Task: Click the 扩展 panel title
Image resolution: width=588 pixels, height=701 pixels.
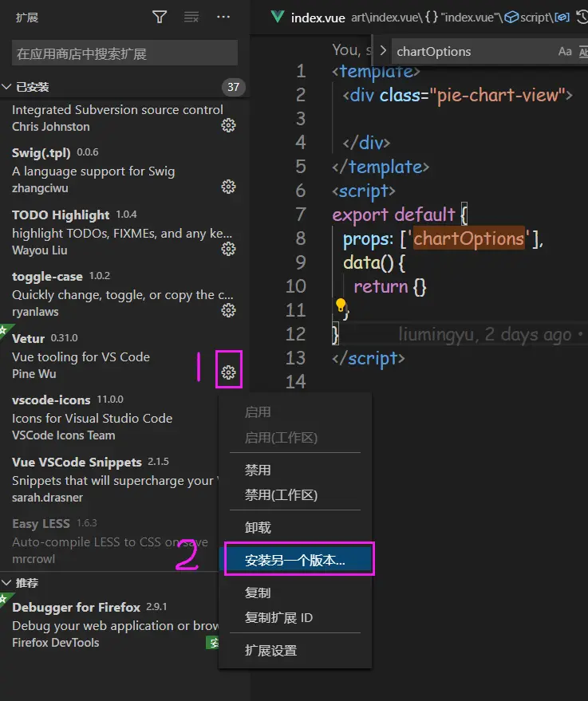Action: [x=27, y=18]
